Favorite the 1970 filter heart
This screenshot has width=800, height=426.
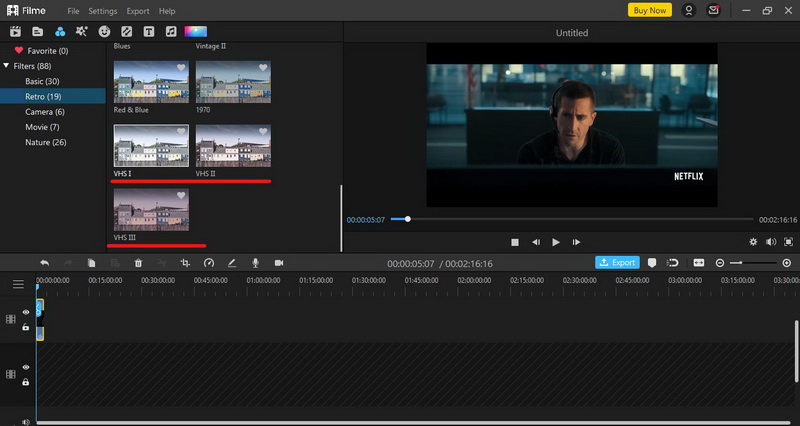(263, 67)
